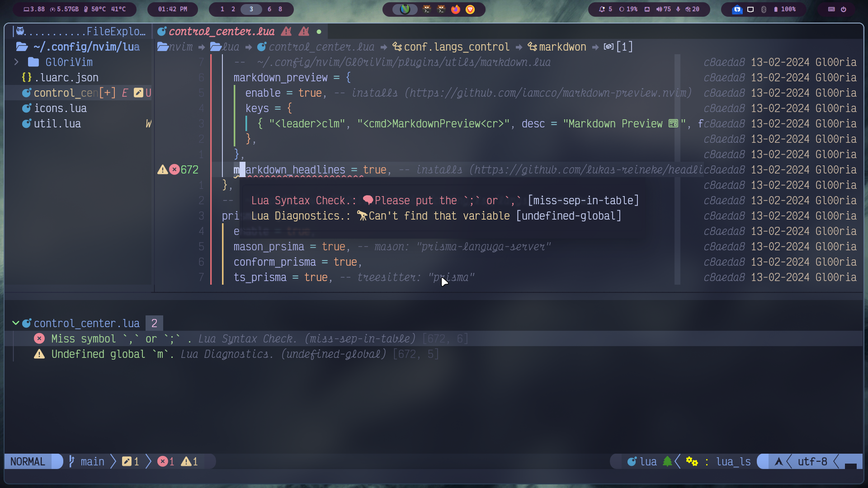
Task: Collapse control_center.lua diagnostics group
Action: click(x=15, y=323)
